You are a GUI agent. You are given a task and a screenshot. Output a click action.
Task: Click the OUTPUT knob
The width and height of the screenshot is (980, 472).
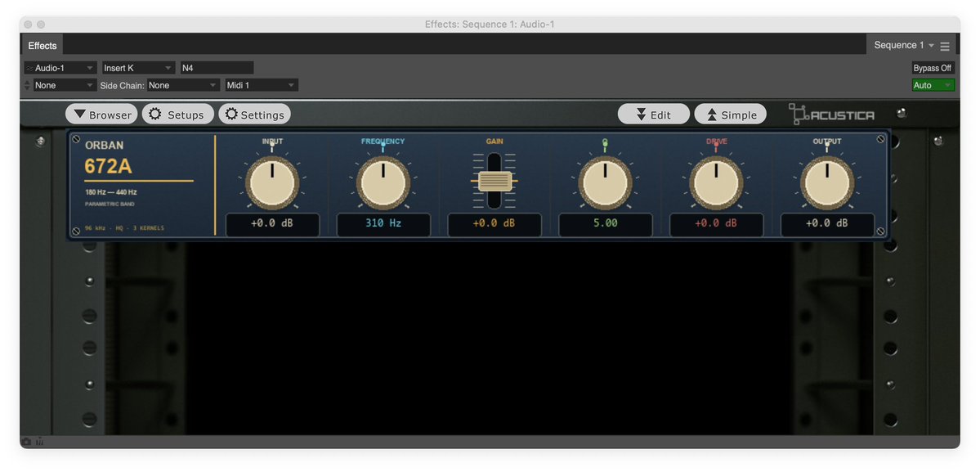pyautogui.click(x=827, y=182)
